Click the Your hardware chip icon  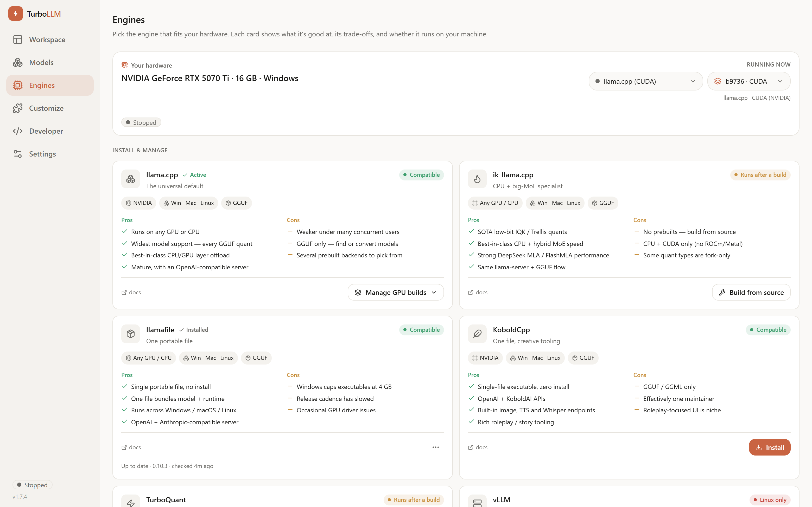coord(124,65)
